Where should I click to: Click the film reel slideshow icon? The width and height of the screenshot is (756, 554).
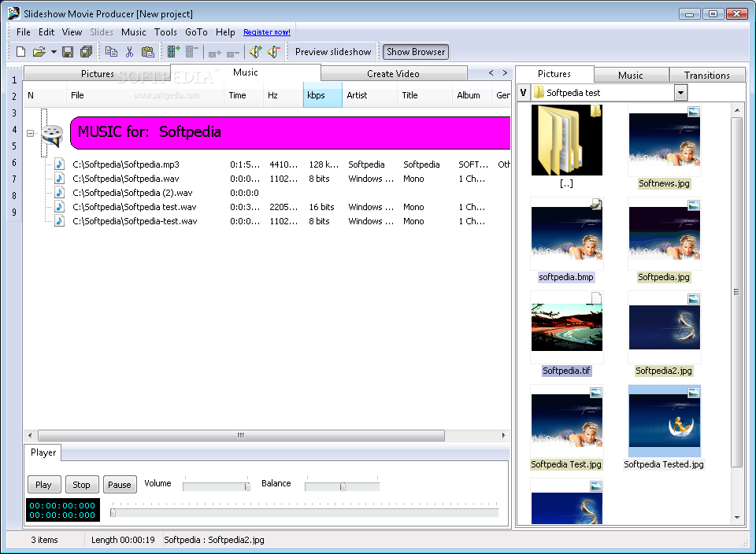[x=52, y=135]
